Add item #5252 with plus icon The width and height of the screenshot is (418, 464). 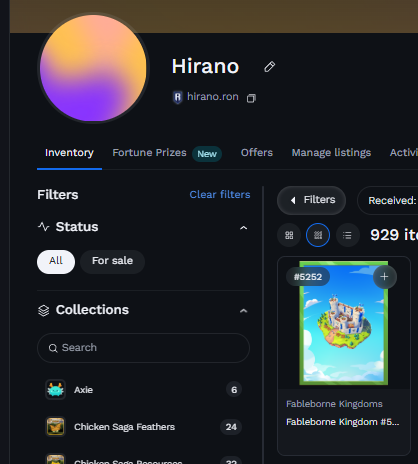point(385,277)
